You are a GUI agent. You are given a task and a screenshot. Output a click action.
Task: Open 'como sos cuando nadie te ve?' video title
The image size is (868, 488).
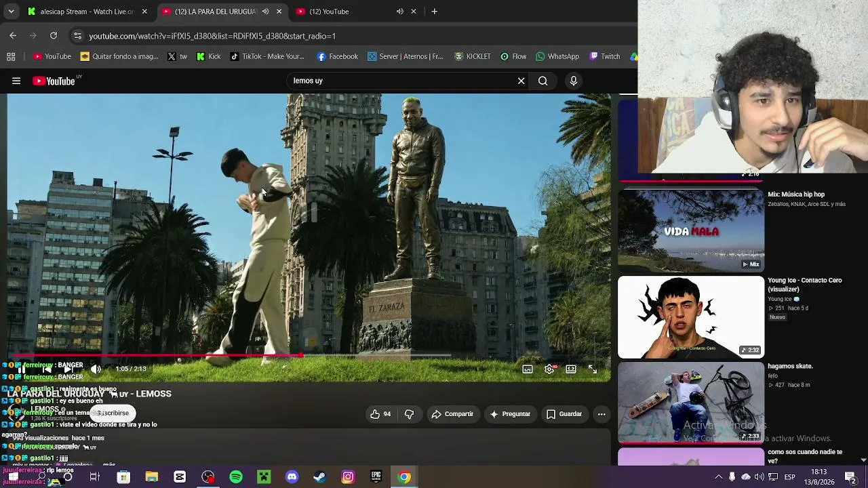[x=805, y=456]
